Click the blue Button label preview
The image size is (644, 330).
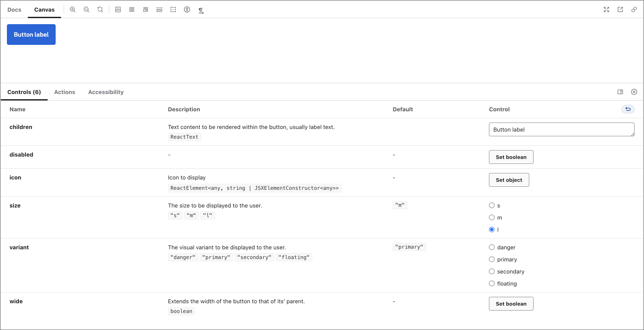pyautogui.click(x=31, y=35)
